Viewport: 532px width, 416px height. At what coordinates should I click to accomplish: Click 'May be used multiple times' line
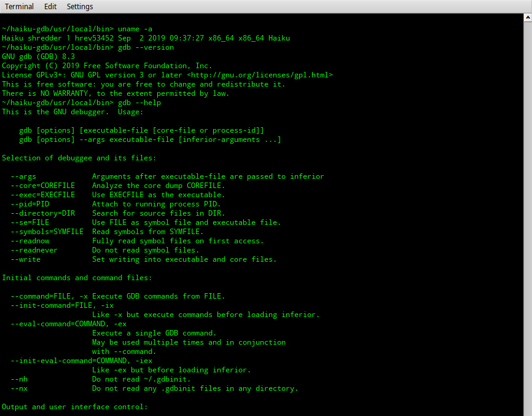pos(189,342)
